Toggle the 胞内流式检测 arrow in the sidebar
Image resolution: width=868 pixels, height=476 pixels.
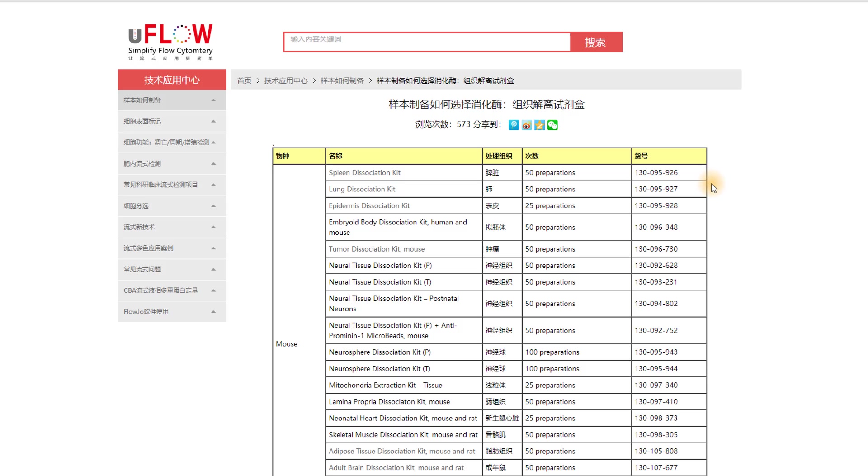(x=213, y=163)
